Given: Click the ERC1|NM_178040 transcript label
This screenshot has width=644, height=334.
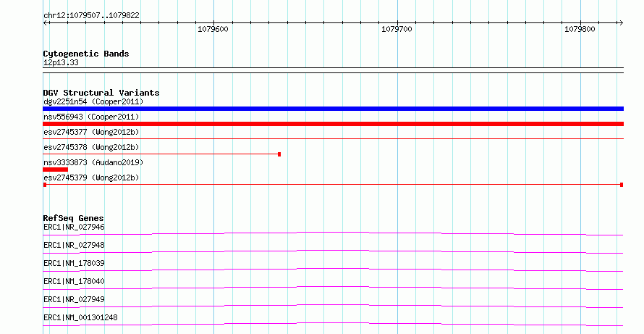Looking at the screenshot, I should (x=74, y=281).
